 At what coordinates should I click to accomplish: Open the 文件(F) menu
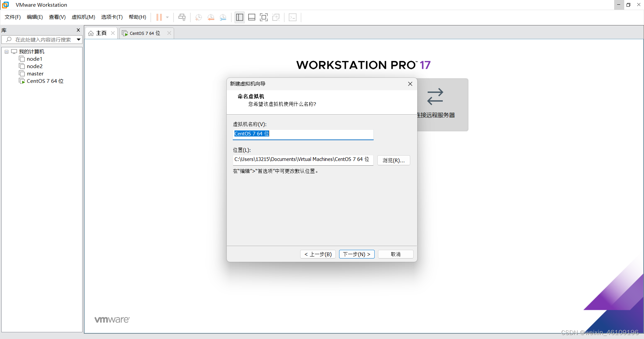coord(13,17)
